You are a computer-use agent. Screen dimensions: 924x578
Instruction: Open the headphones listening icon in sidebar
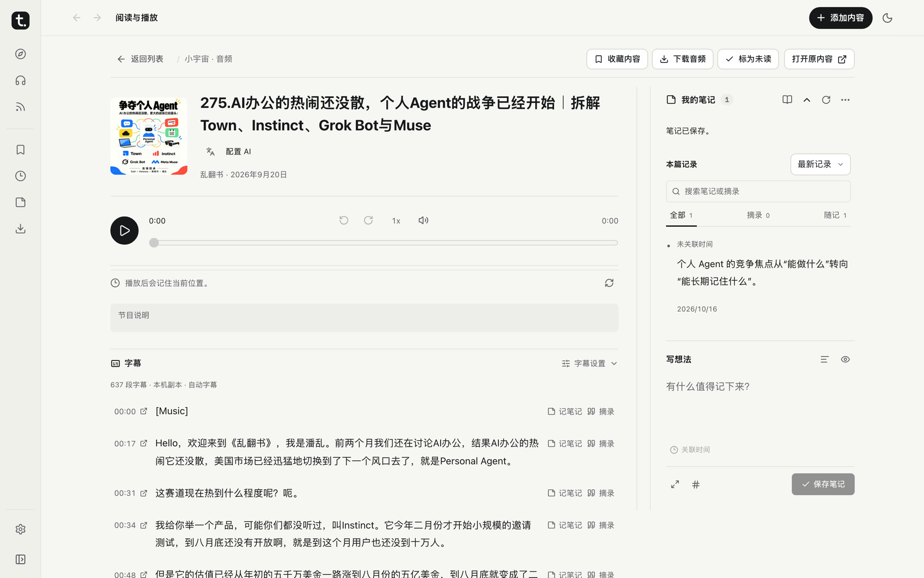(20, 80)
